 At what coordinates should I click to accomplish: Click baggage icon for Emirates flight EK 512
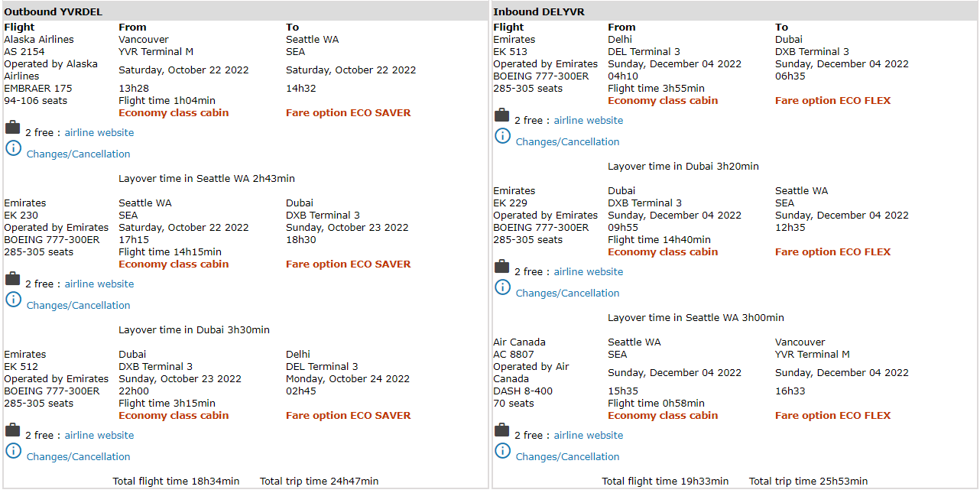12,430
